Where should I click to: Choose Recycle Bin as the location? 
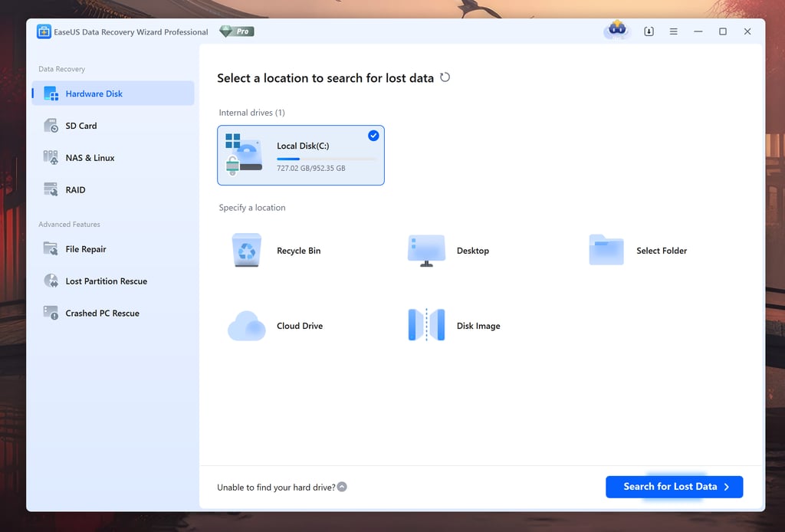click(298, 251)
